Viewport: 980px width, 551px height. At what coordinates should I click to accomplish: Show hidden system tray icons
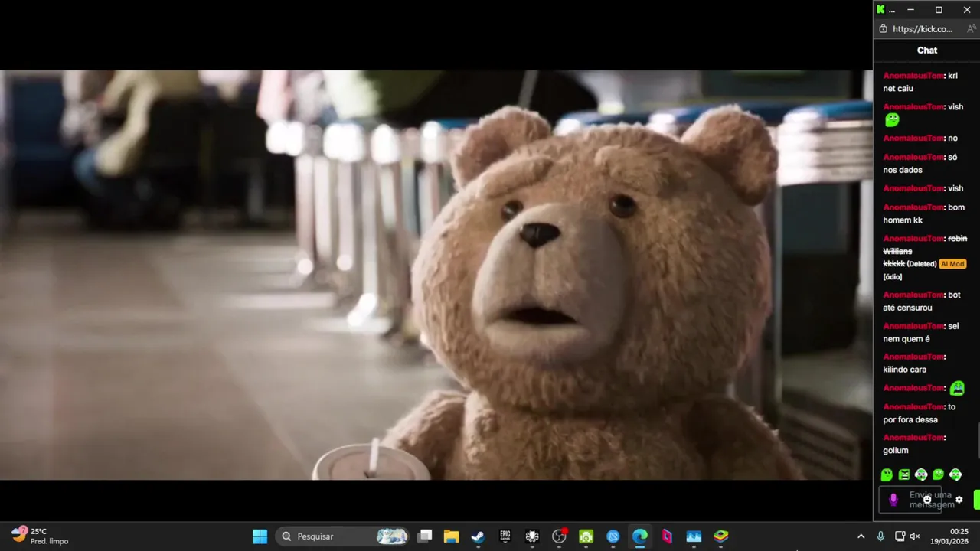[x=861, y=536]
